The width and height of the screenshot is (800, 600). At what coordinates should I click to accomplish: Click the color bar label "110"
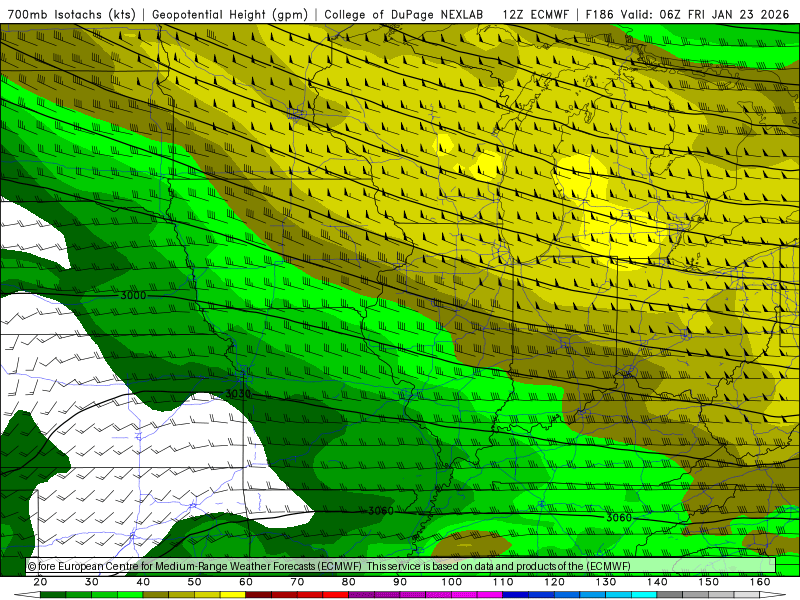[503, 582]
